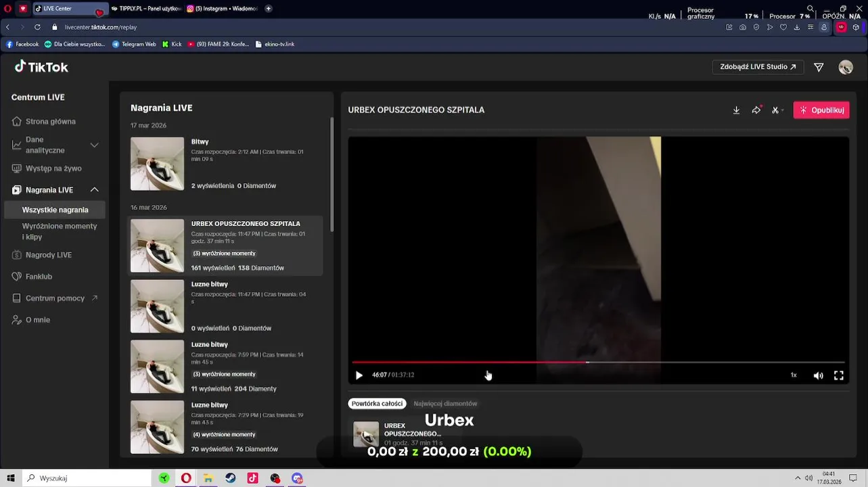
Task: Open the browser heart bookmarks icon
Action: click(783, 27)
